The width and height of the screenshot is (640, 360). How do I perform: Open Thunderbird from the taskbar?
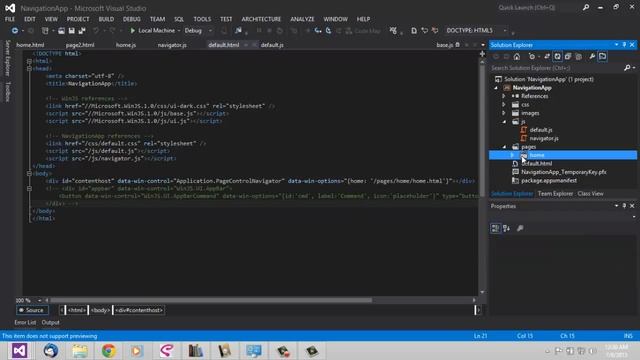(x=51, y=351)
